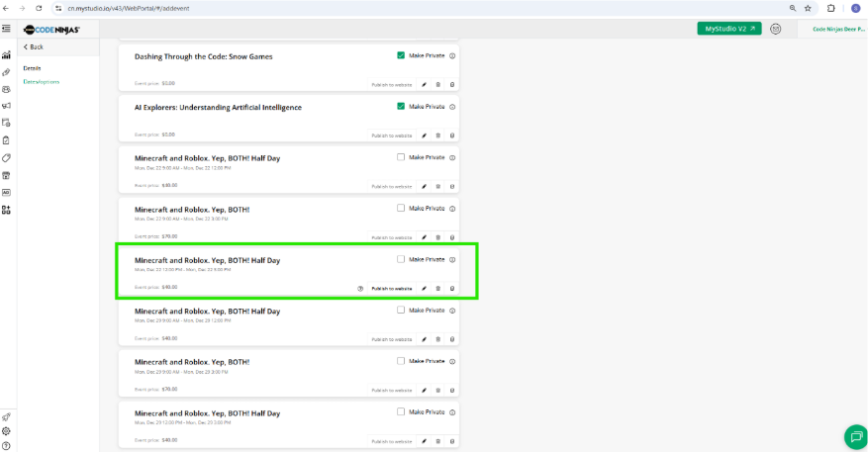
Task: Click the MyStudio V2 button
Action: (729, 29)
